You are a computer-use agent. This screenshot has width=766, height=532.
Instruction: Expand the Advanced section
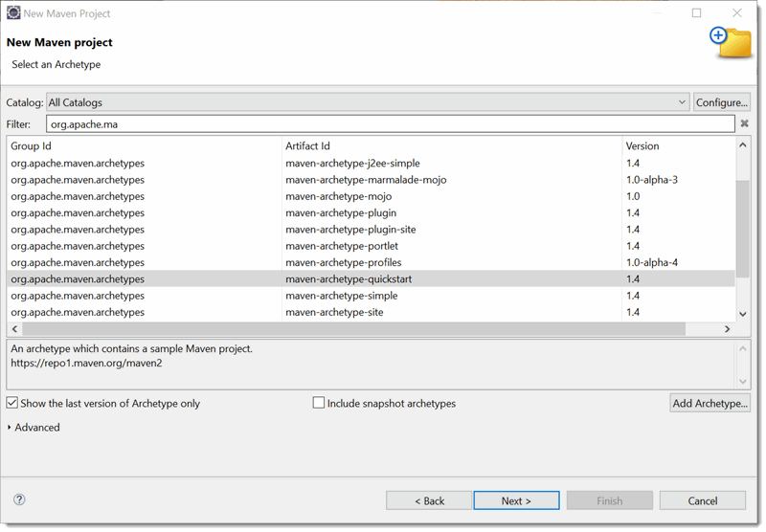click(34, 428)
